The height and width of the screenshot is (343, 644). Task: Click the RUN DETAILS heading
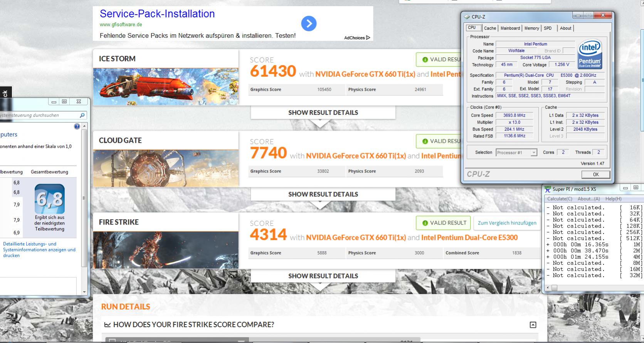tap(126, 307)
